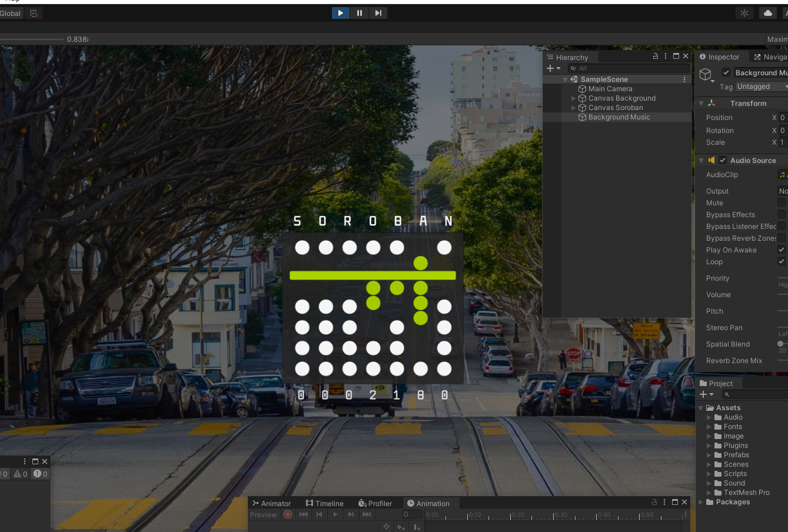788x532 pixels.
Task: Select the Canvas Soroban row
Action: (x=617, y=108)
